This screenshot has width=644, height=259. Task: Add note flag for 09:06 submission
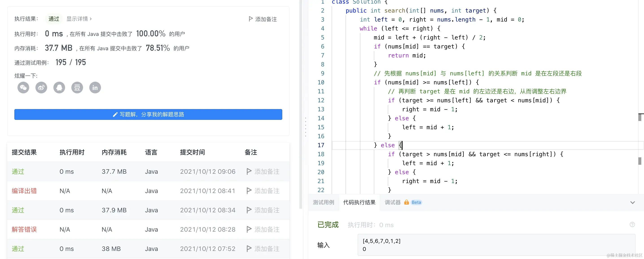tap(249, 171)
